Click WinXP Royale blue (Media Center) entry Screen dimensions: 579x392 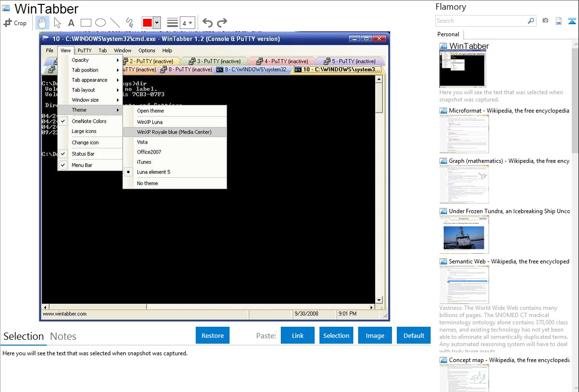[174, 132]
